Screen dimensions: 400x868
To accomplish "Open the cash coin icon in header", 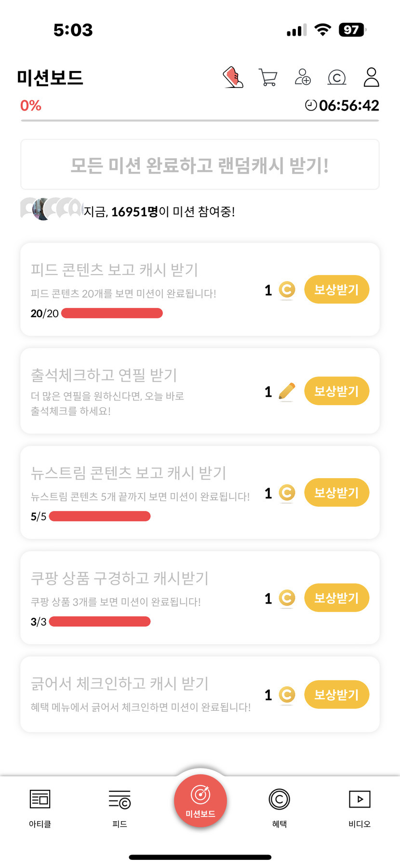I will (x=337, y=77).
